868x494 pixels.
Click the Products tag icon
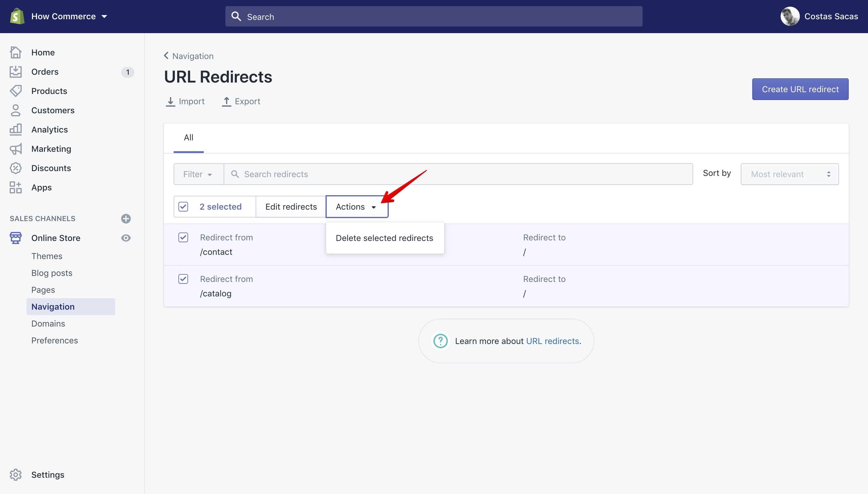pyautogui.click(x=16, y=91)
